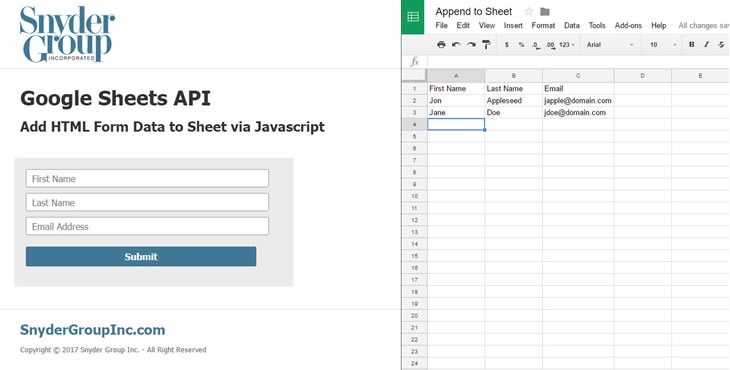Image resolution: width=730 pixels, height=370 pixels.
Task: Select cell with 'jdoe@domain.com'
Action: point(578,113)
